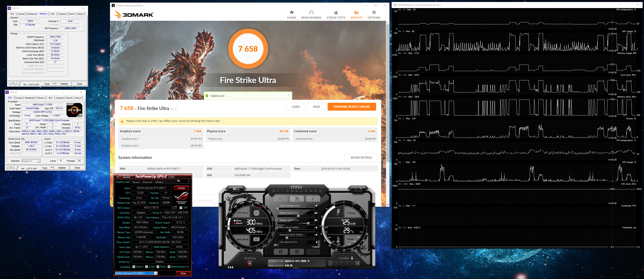Screen dimensions: 644x279
Task: Open Afterburner settings gear button
Action: point(281,252)
